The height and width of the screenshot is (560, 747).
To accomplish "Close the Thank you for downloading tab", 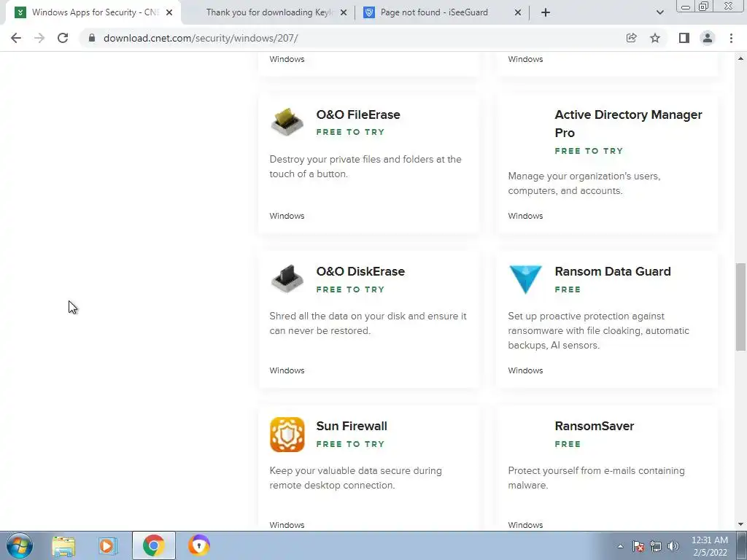I will 344,12.
